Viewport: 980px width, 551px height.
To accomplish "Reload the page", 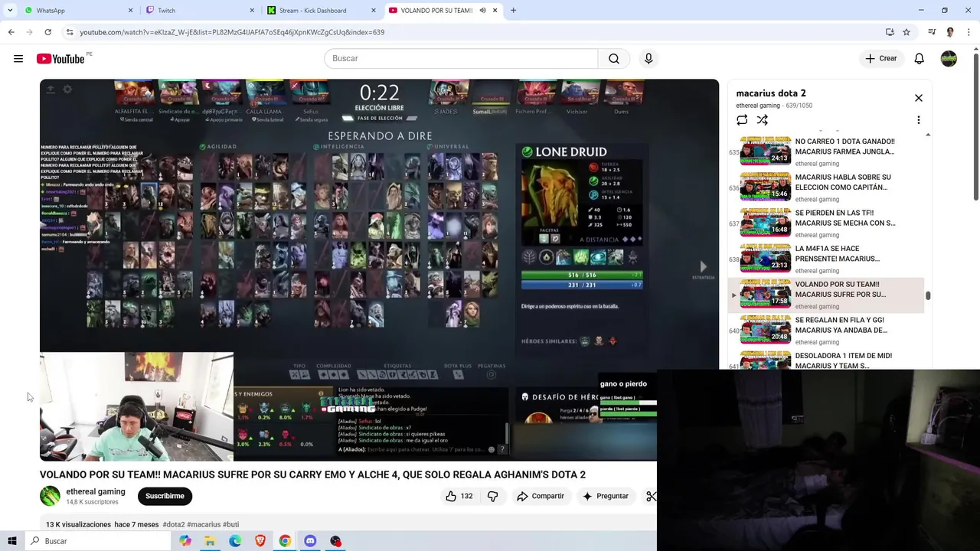I will pos(47,32).
